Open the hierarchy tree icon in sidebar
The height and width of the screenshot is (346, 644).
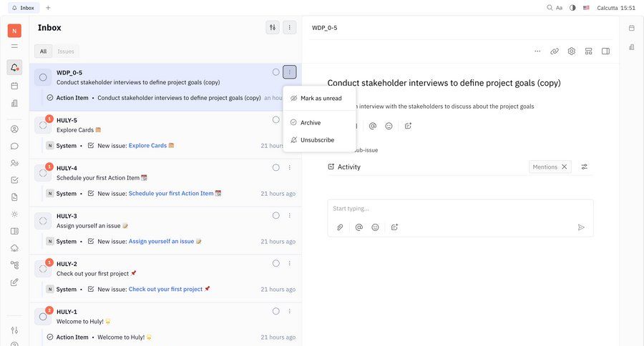(x=14, y=265)
